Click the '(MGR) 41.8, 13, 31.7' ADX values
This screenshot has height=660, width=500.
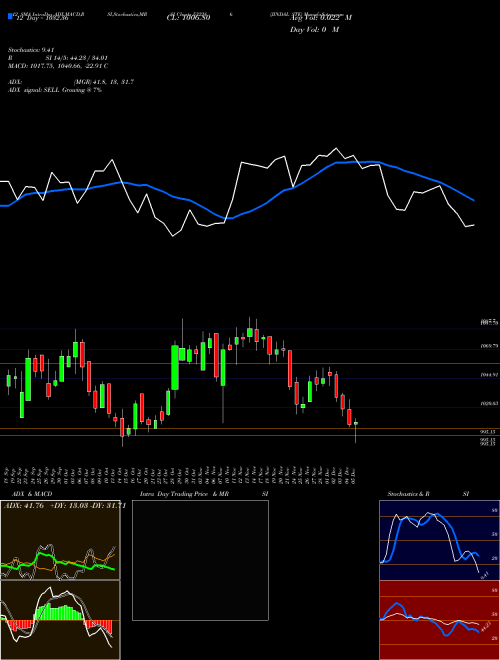pos(104,82)
